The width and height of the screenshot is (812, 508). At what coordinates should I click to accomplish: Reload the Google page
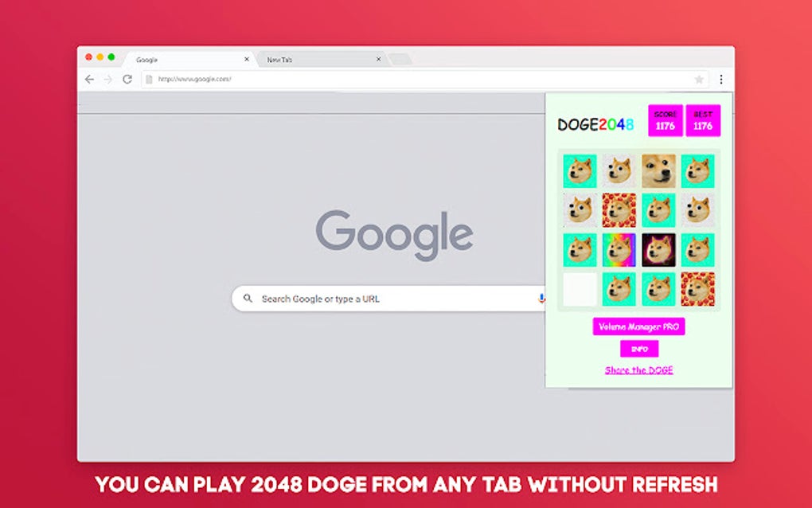point(126,79)
